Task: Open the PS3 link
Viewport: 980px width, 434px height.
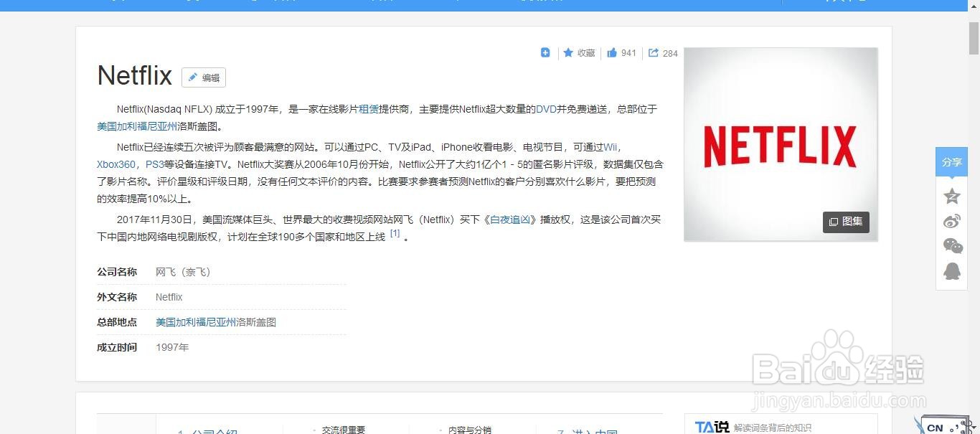Action: pyautogui.click(x=155, y=164)
